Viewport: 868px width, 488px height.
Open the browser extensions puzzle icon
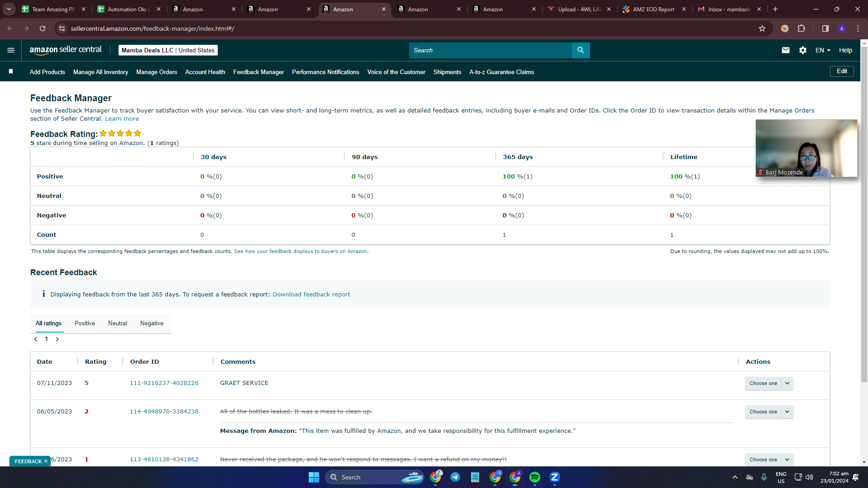point(802,28)
